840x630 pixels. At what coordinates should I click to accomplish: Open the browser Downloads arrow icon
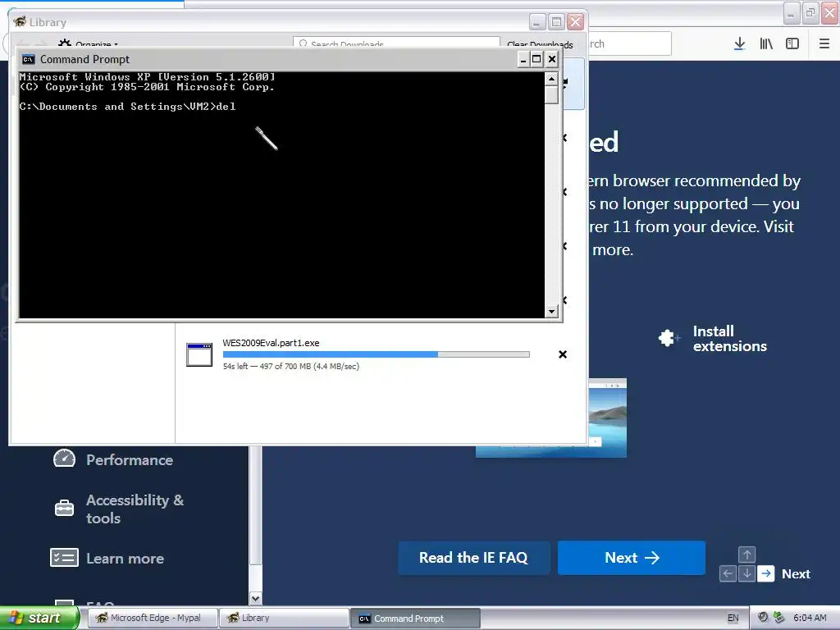[x=739, y=44]
